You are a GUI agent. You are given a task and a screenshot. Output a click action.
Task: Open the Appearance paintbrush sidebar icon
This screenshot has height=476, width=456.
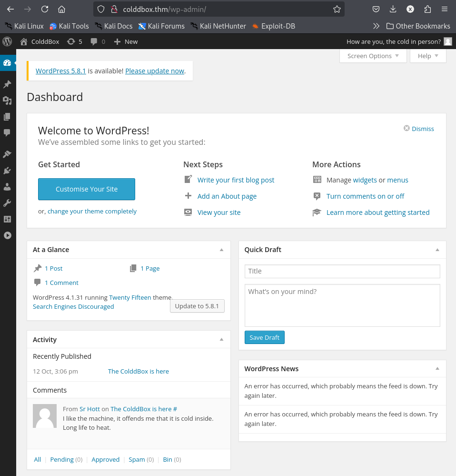[7, 154]
